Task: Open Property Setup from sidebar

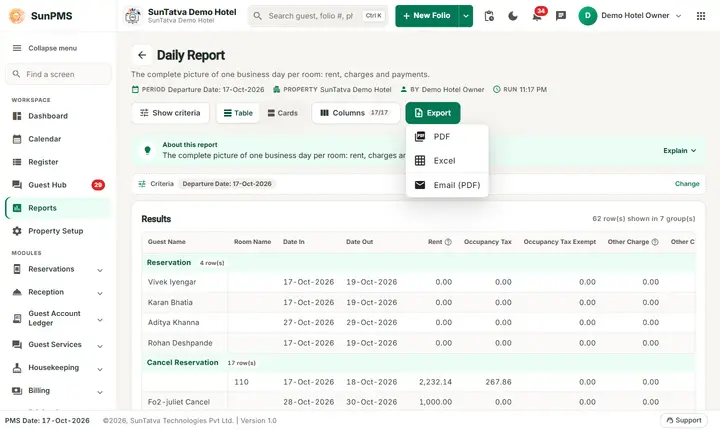Action: click(58, 231)
